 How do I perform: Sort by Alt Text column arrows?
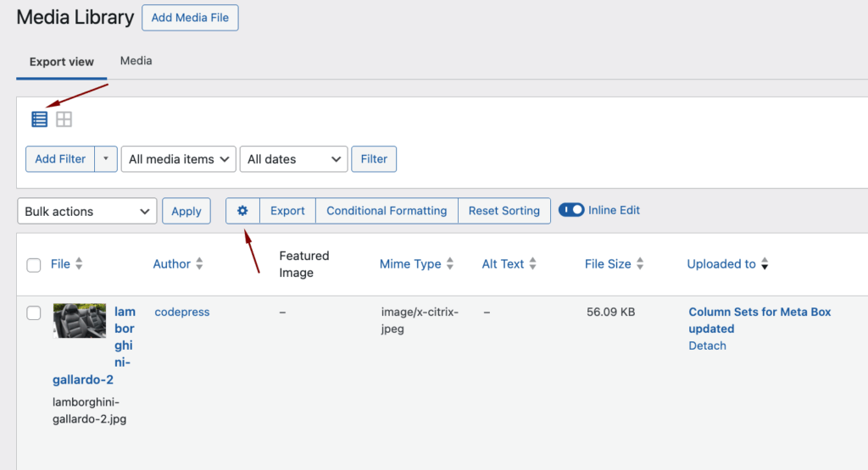533,264
